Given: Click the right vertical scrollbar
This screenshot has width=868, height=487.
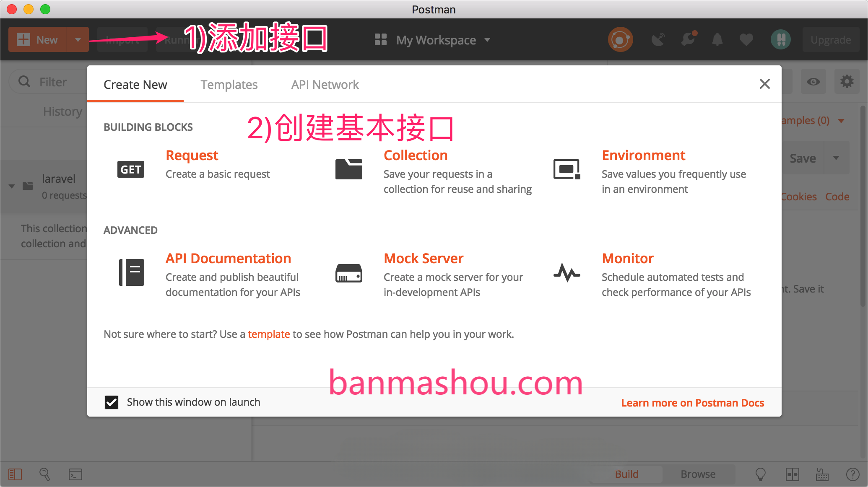Looking at the screenshot, I should pos(862,205).
